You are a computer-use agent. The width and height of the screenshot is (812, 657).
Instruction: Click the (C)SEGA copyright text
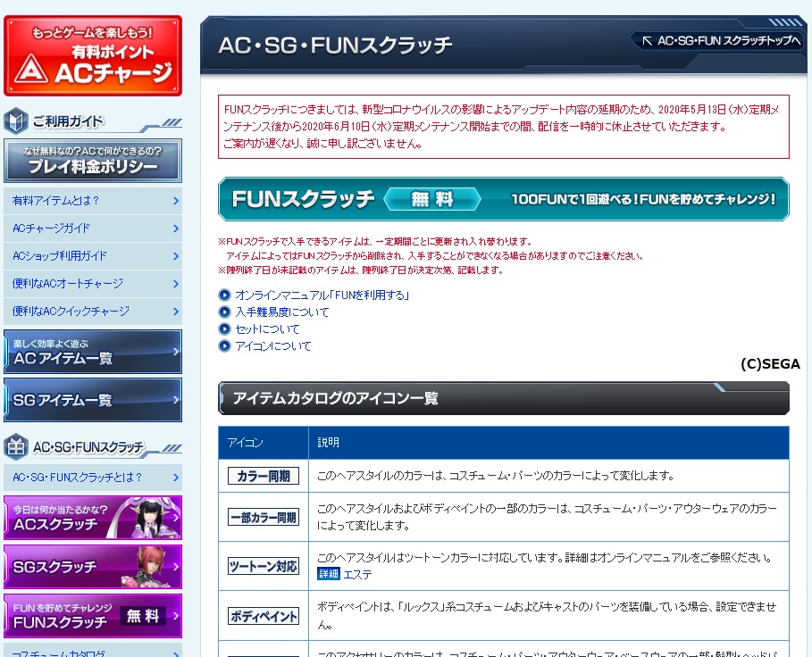pos(770,364)
